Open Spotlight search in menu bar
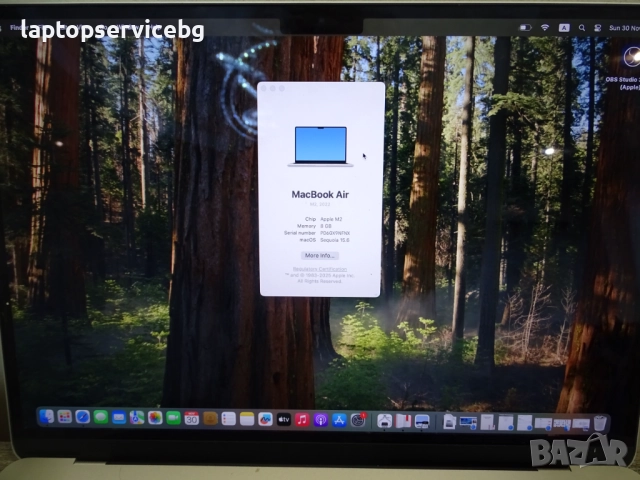The image size is (640, 480). (x=582, y=28)
